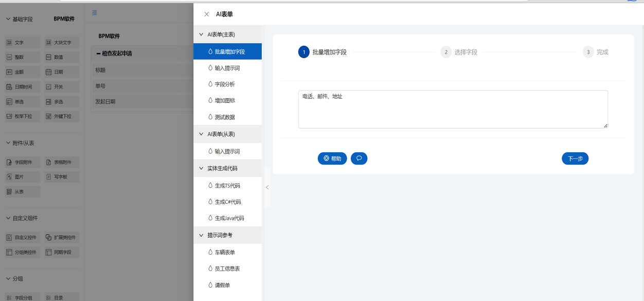Click step 2 选择字段 in the wizard

pos(459,52)
